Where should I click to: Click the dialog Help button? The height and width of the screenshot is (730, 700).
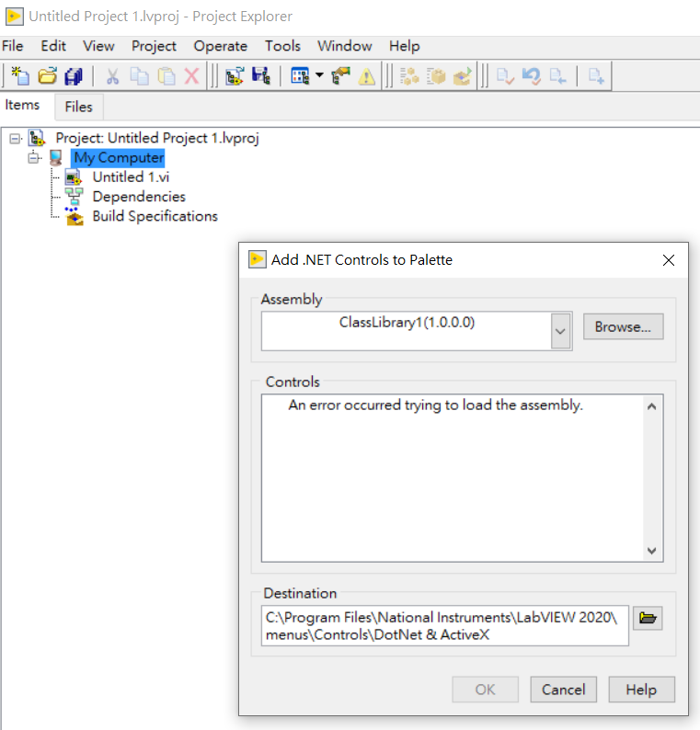click(x=641, y=690)
